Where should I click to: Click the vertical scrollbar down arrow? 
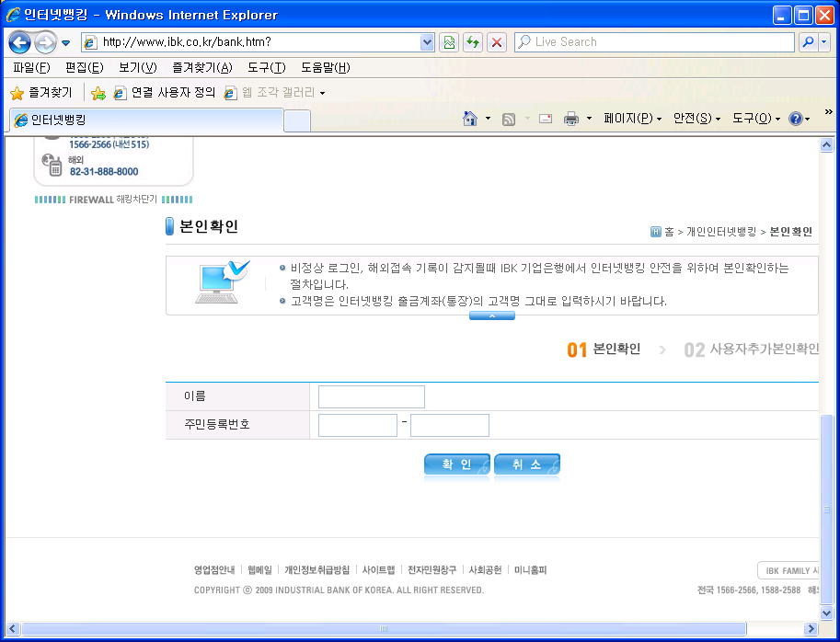coord(826,613)
